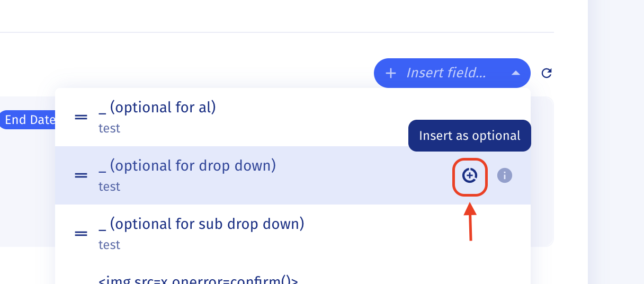Click drag handle of "optional for sub drop down"

tap(81, 233)
